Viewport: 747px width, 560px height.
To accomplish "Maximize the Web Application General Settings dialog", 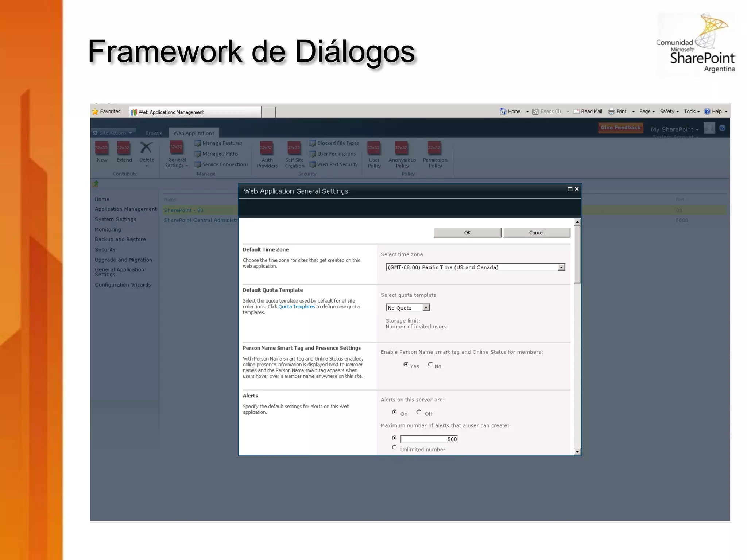I will 570,189.
